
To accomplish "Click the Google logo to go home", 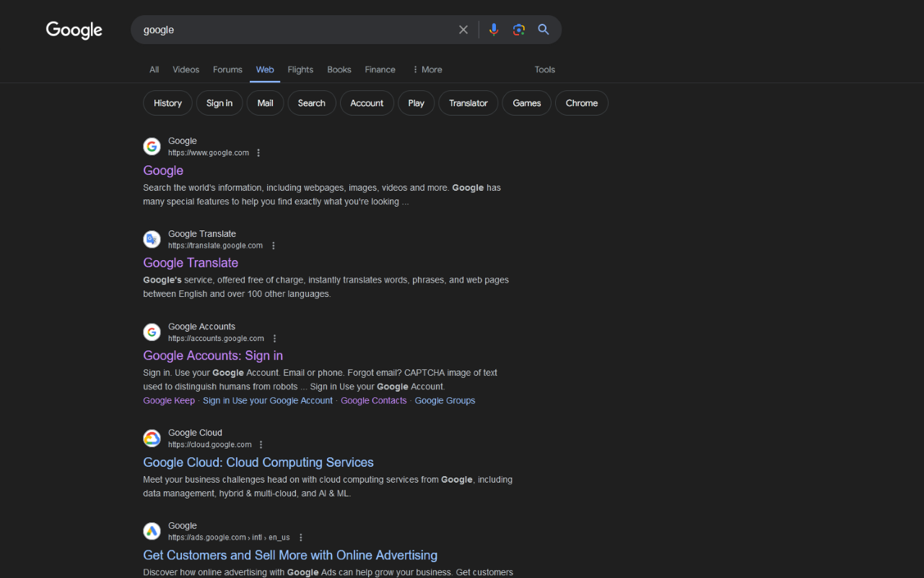I will (x=74, y=30).
